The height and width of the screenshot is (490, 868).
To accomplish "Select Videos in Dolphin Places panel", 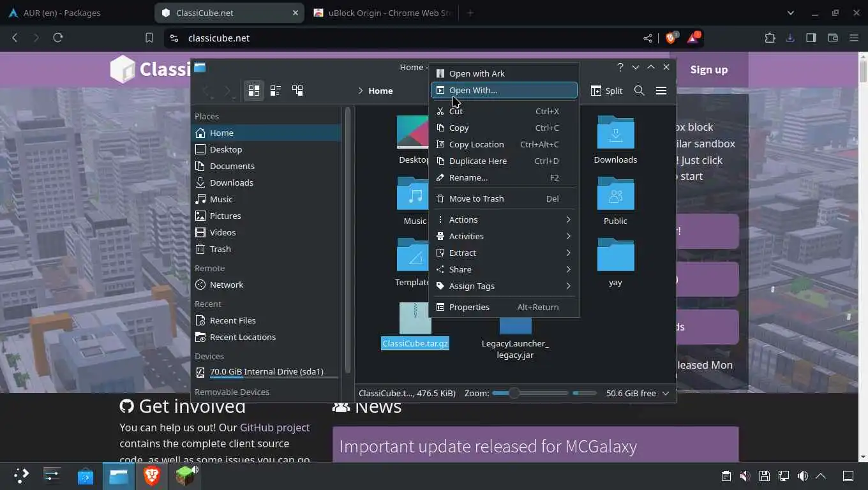I will [267, 232].
